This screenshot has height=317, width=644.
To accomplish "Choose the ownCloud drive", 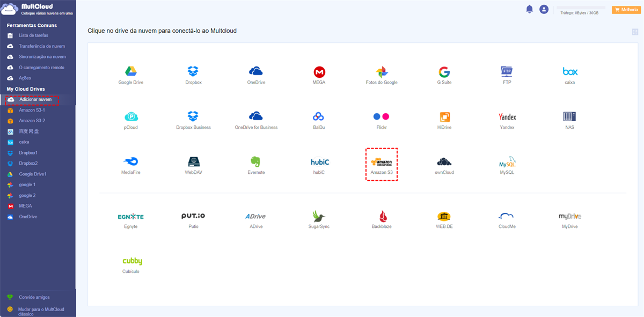I will (x=444, y=166).
